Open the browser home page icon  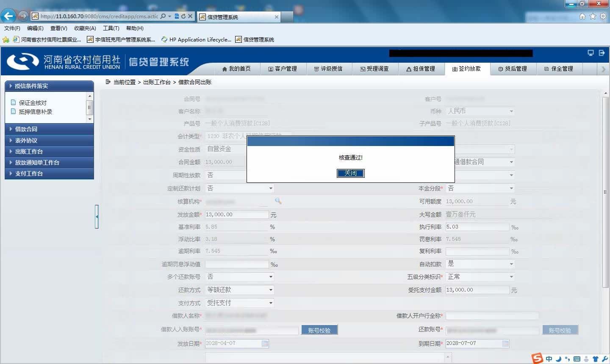[582, 17]
